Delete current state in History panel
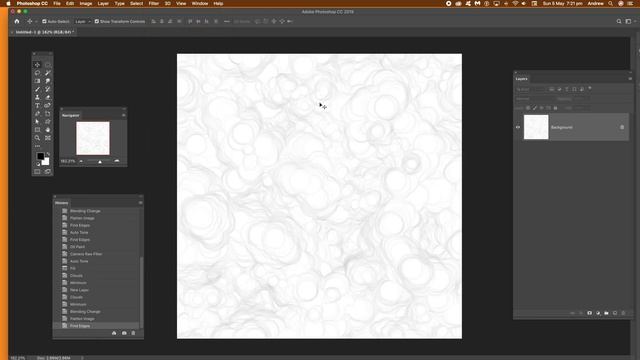The image size is (640, 360). (133, 333)
